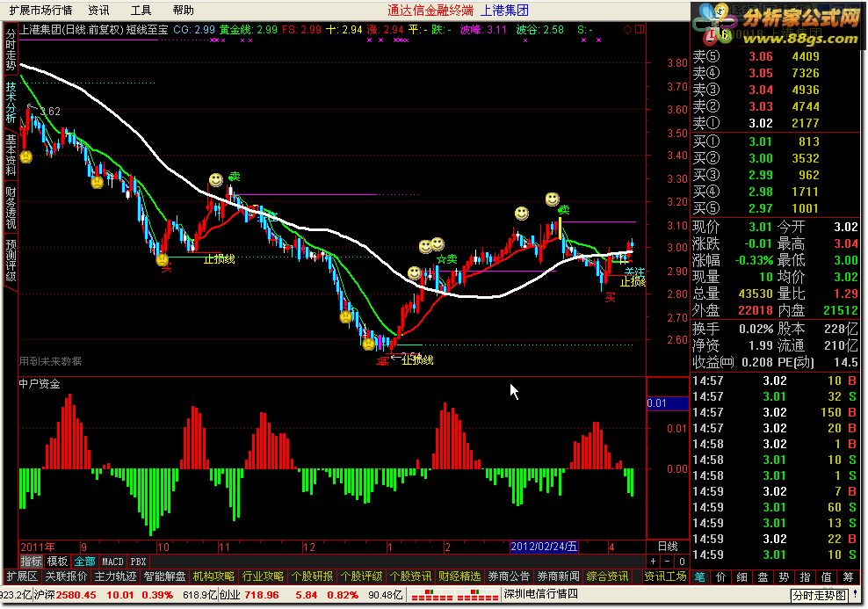Viewport: 868px width, 609px height.
Task: Select the 筹 tab in the quote panel
Action: coord(848,576)
